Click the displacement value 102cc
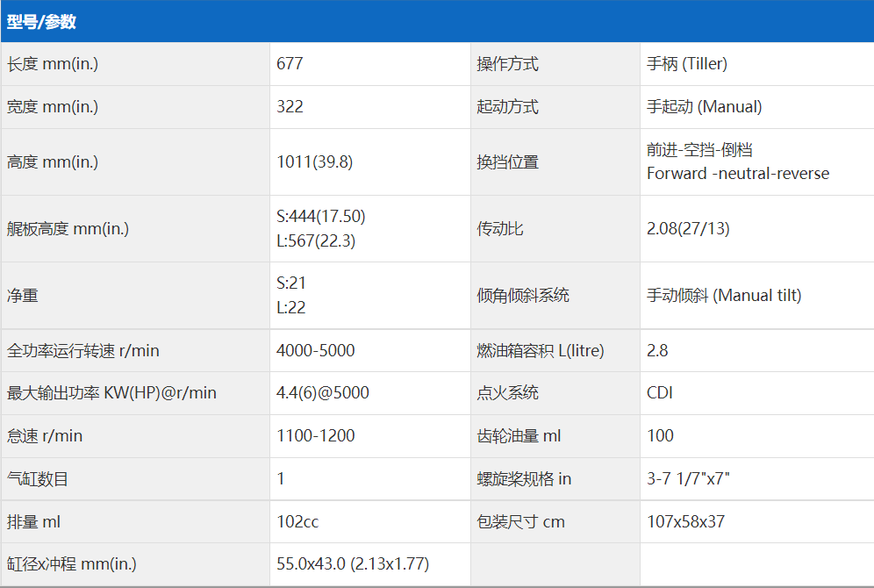The image size is (874, 588). pos(297,521)
